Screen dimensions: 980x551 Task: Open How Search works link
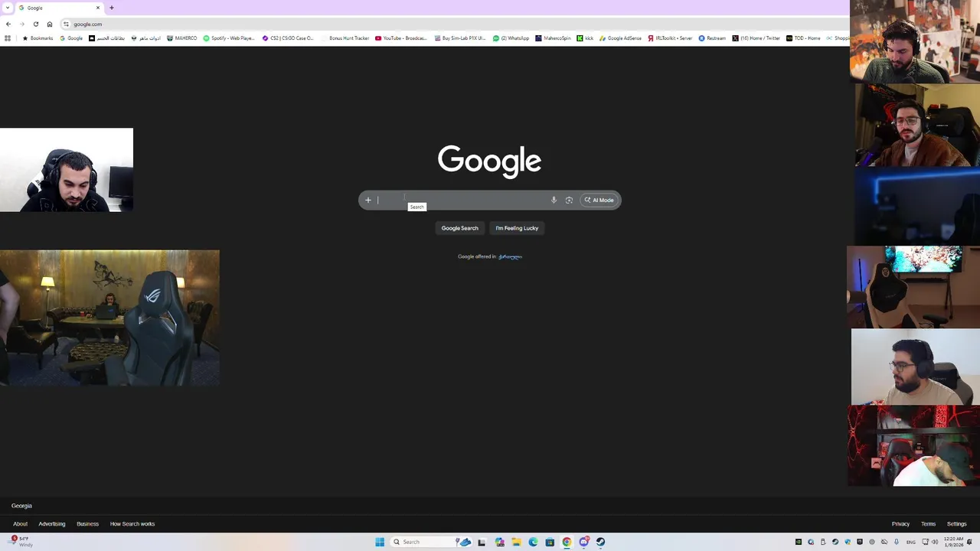pyautogui.click(x=132, y=523)
